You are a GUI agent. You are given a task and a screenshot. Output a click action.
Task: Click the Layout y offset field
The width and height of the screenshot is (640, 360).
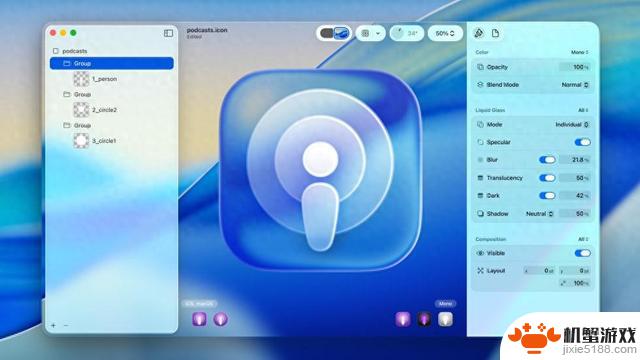(x=575, y=271)
